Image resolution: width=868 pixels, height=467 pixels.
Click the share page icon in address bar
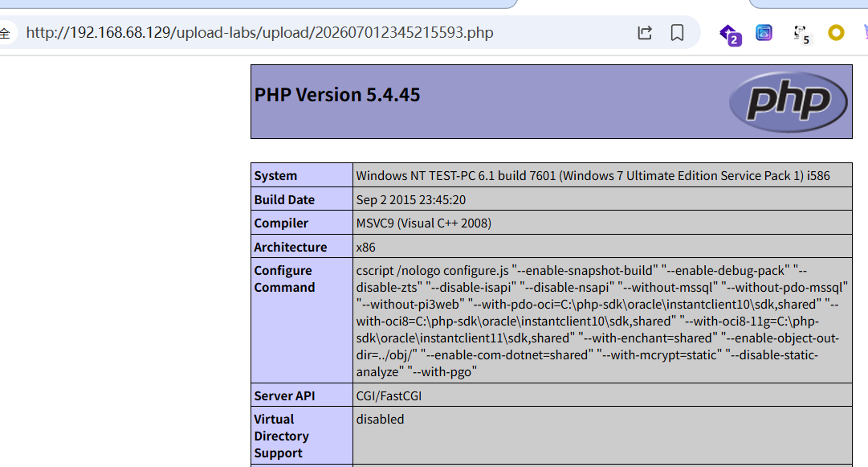click(644, 33)
